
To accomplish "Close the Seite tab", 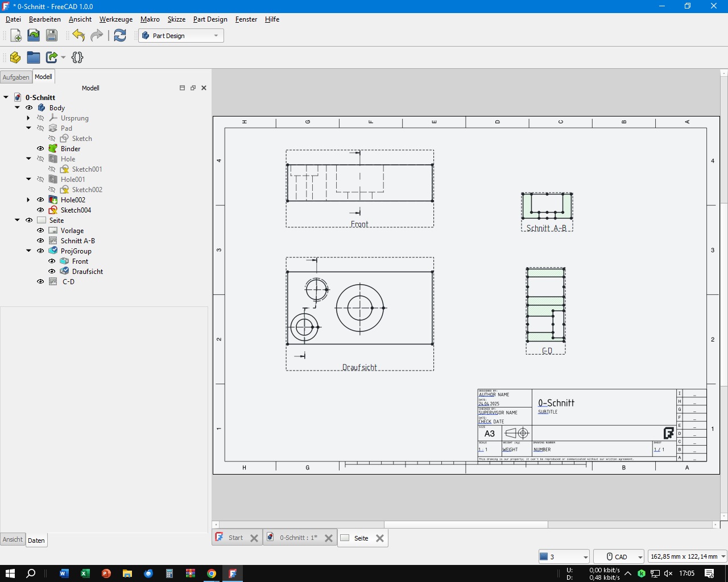I will point(380,538).
